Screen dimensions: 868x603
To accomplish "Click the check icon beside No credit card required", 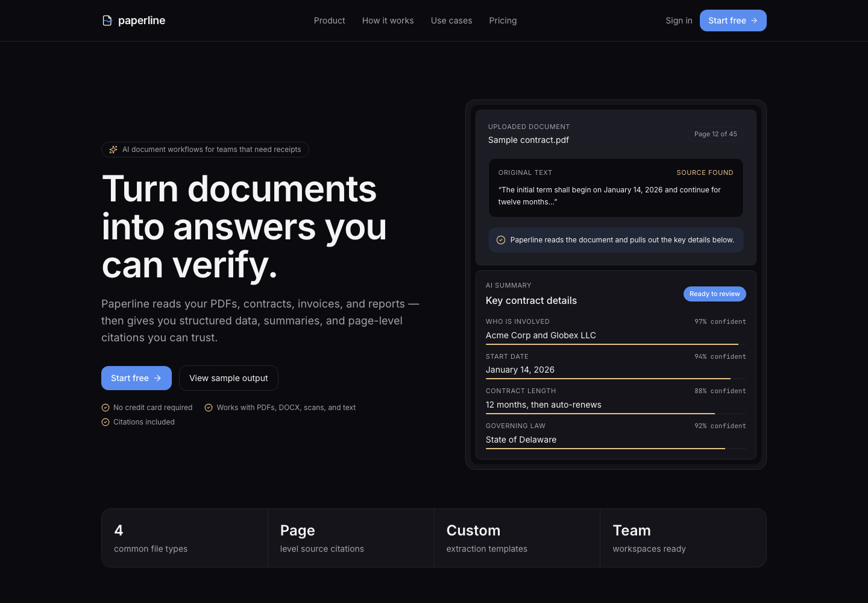I will pyautogui.click(x=105, y=408).
